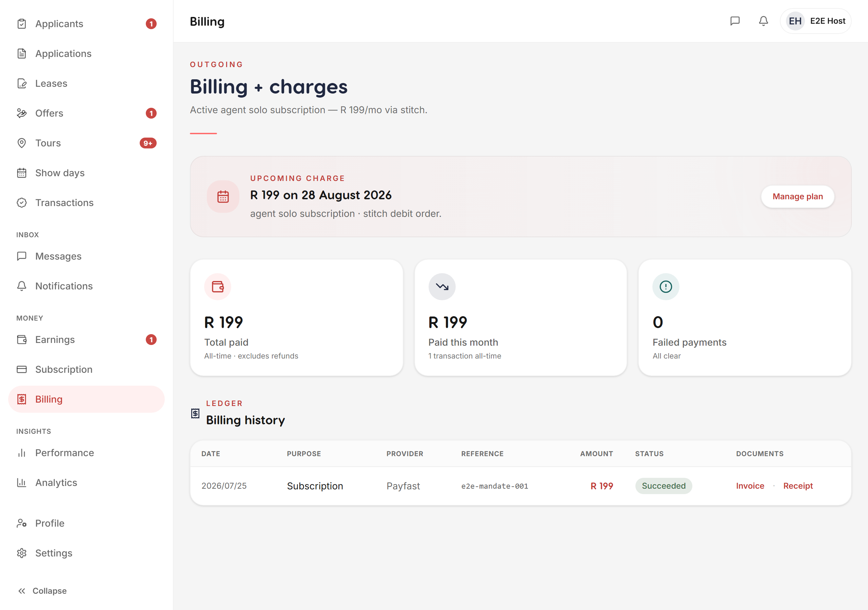Click the Earnings wallet icon
This screenshot has height=610, width=868.
pos(22,340)
